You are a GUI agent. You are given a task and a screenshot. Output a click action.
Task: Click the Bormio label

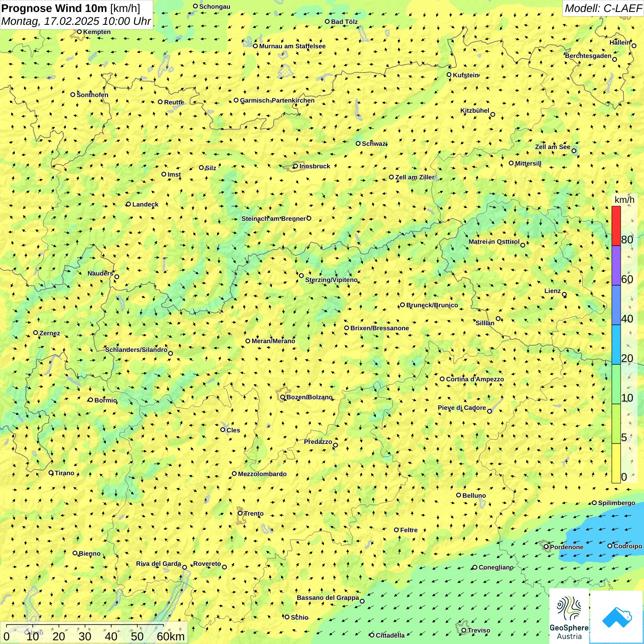pyautogui.click(x=105, y=400)
